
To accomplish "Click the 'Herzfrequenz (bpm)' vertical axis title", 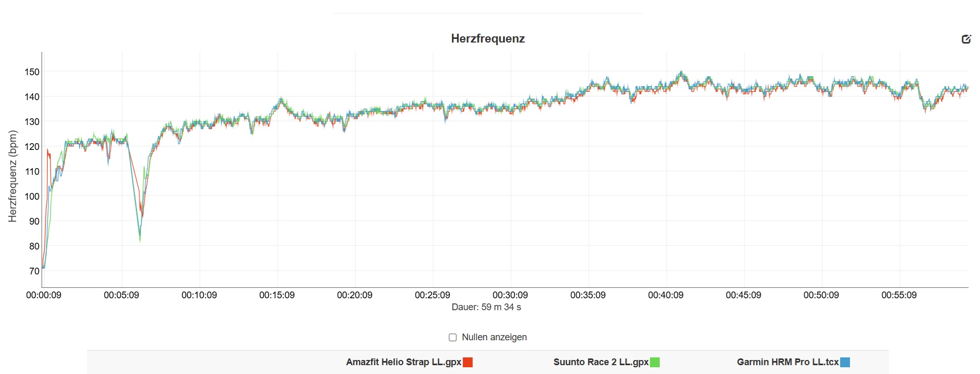I will (x=12, y=176).
